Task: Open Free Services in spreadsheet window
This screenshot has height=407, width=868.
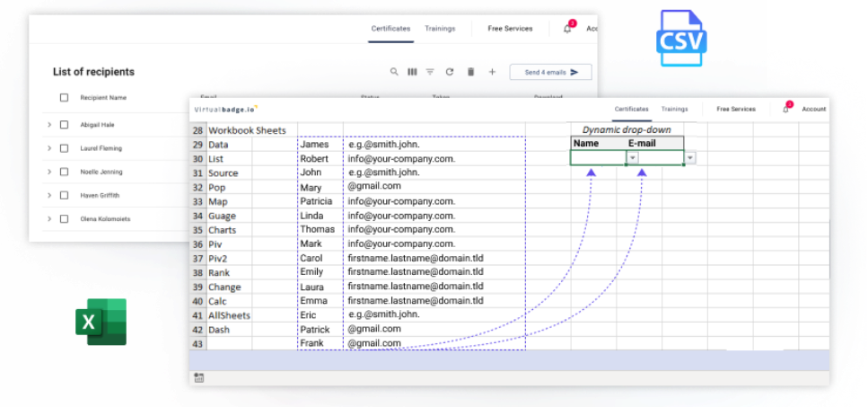Action: [x=736, y=109]
